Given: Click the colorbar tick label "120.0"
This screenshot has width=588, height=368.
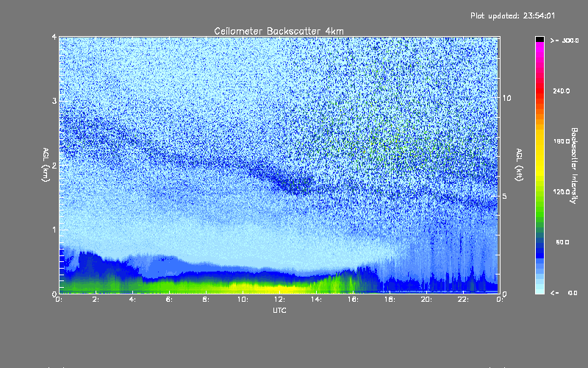Looking at the screenshot, I should click(562, 192).
